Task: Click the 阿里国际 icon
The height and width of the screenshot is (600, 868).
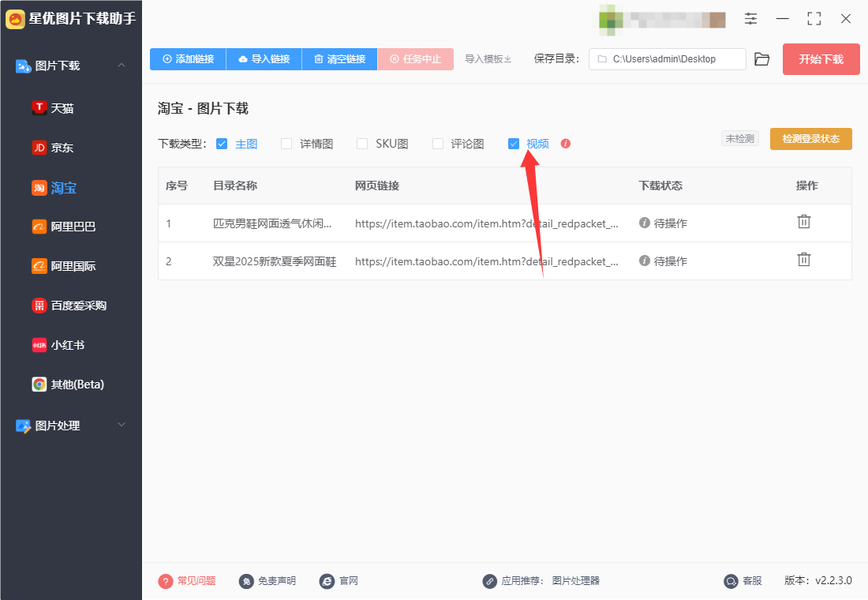Action: [39, 266]
